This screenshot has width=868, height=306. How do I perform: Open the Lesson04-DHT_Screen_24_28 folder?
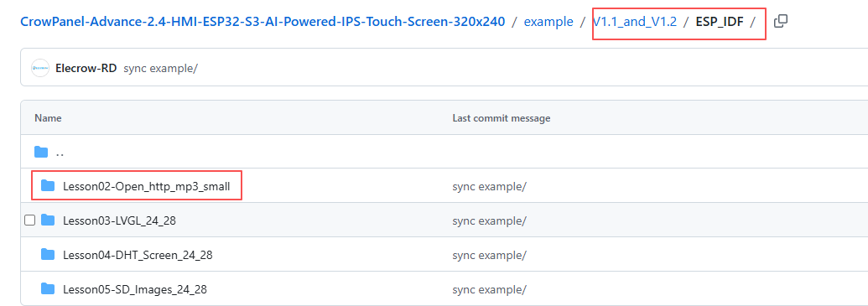pos(138,255)
